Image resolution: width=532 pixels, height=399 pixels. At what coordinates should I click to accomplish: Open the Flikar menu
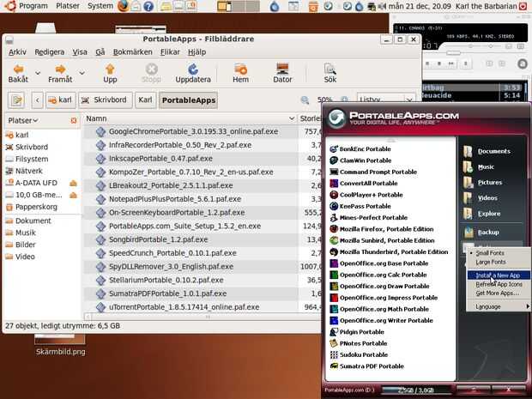tap(170, 51)
